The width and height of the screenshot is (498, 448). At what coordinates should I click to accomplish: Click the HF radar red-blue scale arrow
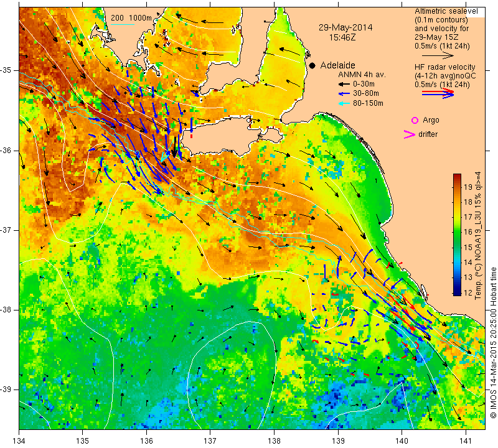click(438, 93)
